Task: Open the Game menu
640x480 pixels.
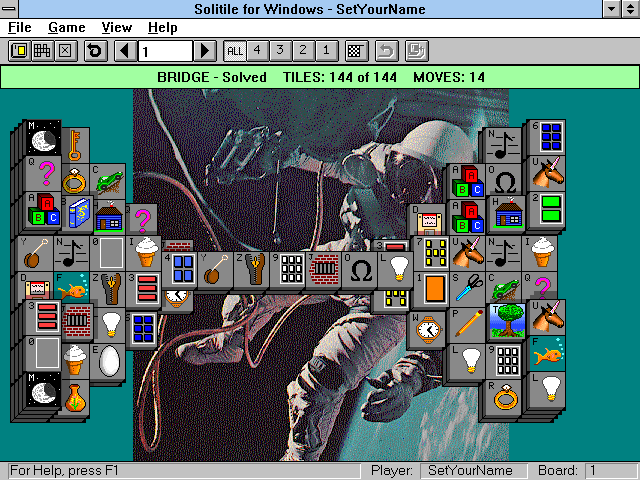Action: pyautogui.click(x=67, y=28)
